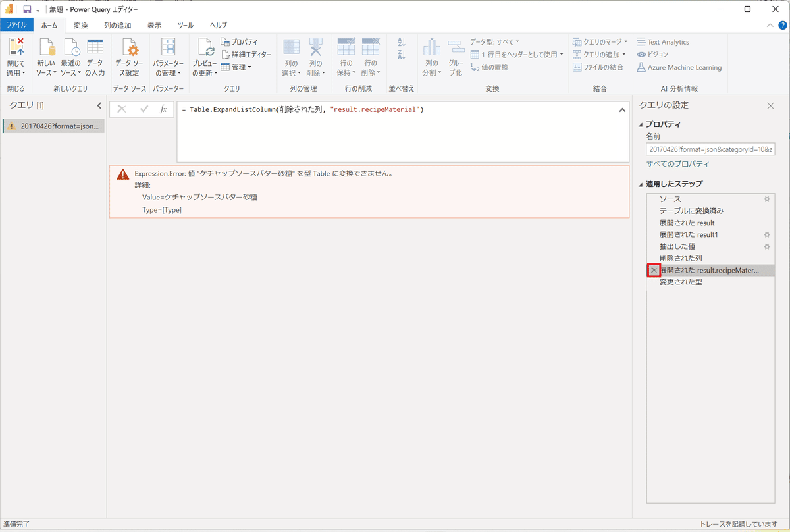
Task: Switch to the Transform (変換) tab
Action: point(80,25)
